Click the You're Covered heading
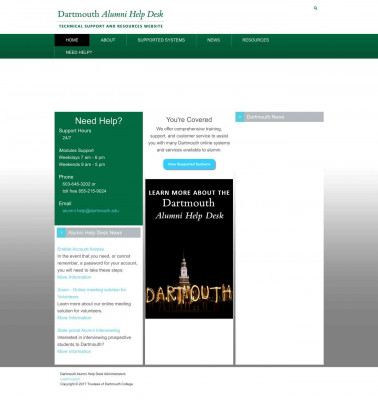378x400 pixels. click(189, 120)
